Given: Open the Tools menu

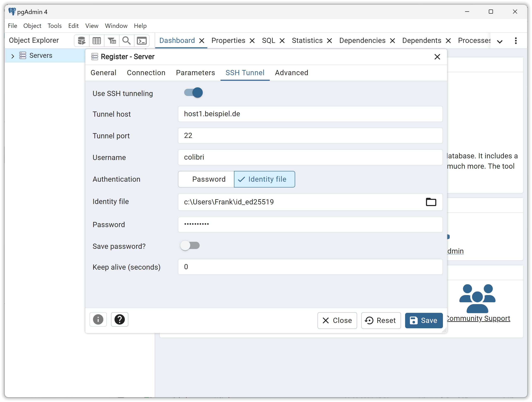Looking at the screenshot, I should pyautogui.click(x=55, y=26).
